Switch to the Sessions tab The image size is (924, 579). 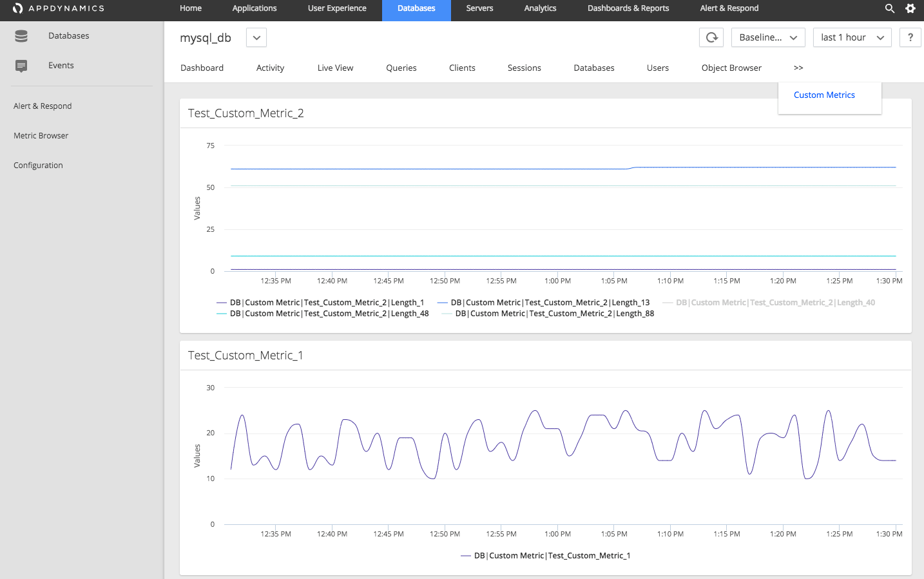(x=525, y=68)
